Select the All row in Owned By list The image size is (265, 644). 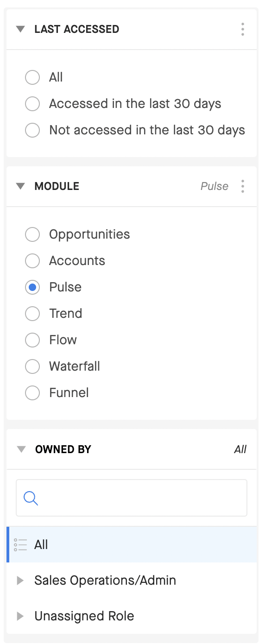click(x=132, y=544)
